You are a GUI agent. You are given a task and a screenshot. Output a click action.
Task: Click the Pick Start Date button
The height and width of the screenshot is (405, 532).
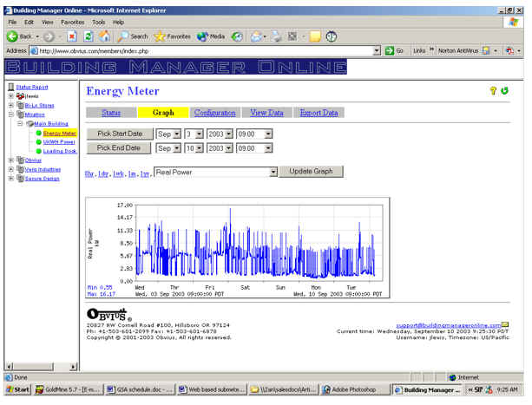(120, 134)
